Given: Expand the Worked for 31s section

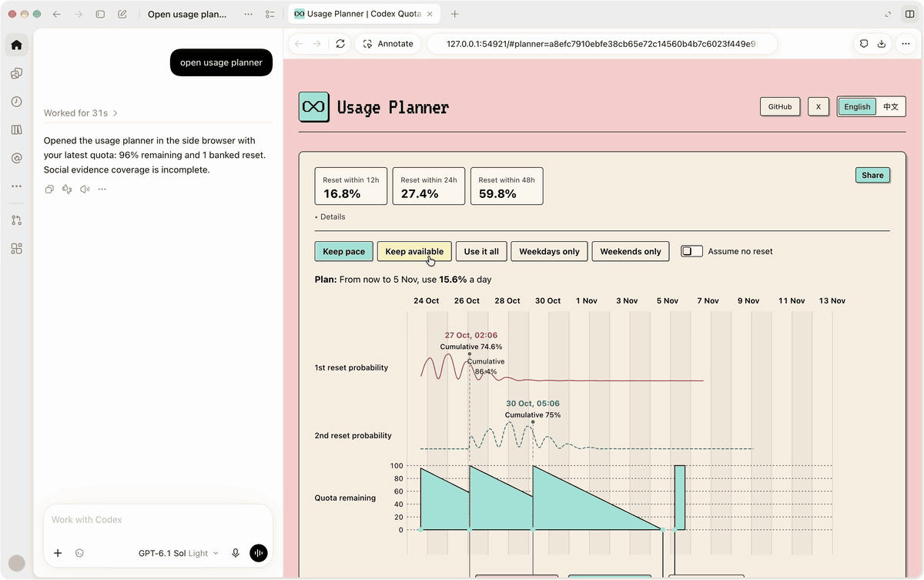Looking at the screenshot, I should click(81, 113).
